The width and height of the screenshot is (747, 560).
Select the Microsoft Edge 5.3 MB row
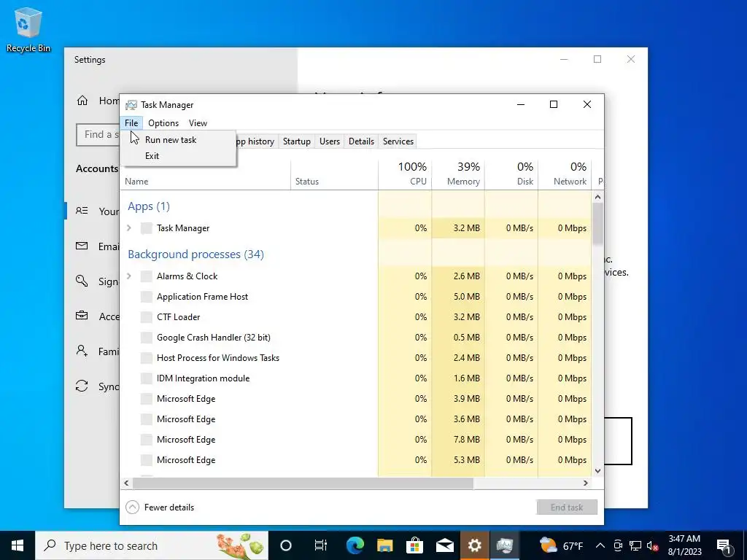356,460
